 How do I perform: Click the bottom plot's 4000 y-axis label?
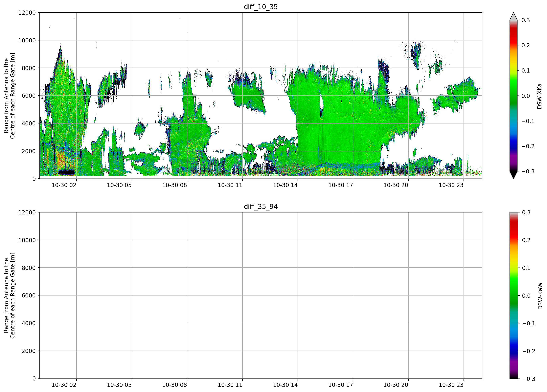pyautogui.click(x=29, y=323)
